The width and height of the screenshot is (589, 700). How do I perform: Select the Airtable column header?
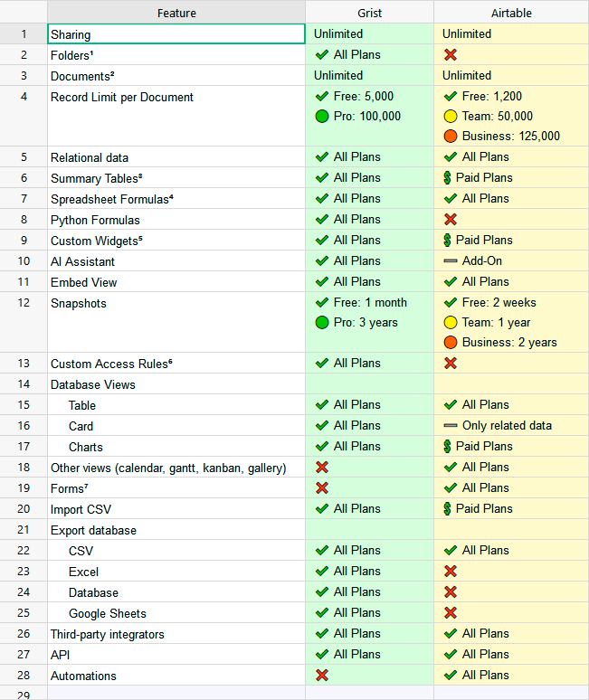pyautogui.click(x=511, y=14)
